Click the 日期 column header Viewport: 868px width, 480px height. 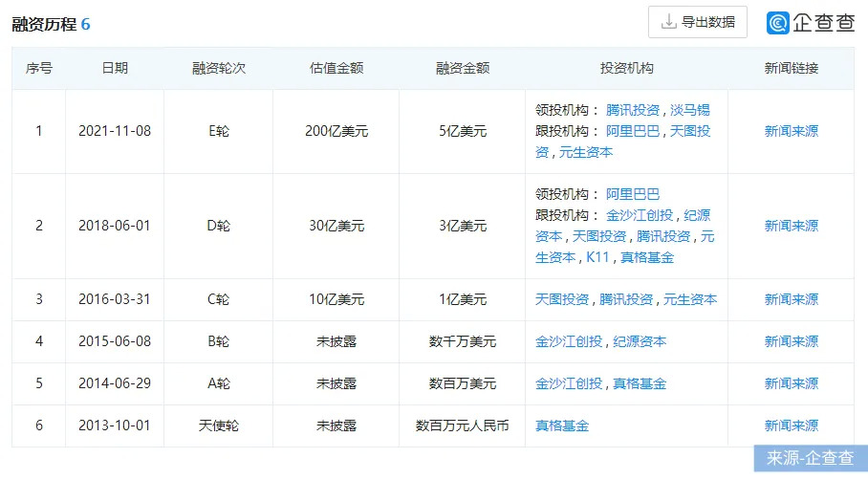[115, 68]
